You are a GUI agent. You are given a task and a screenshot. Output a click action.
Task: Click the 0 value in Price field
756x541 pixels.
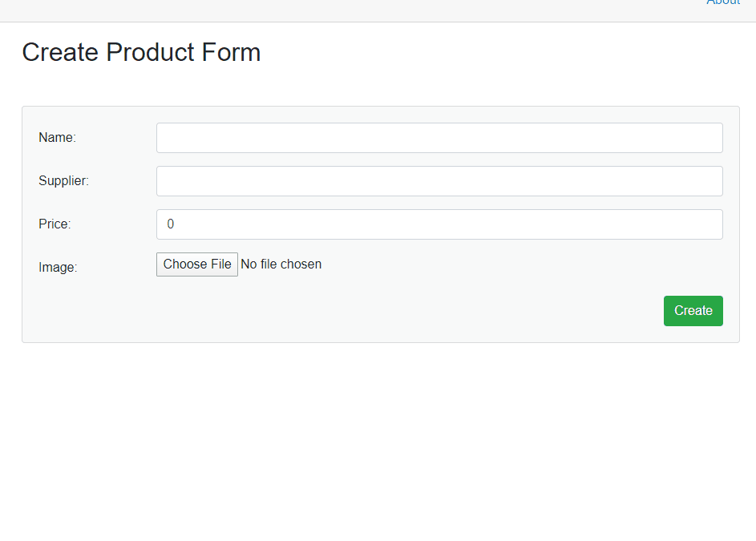[171, 224]
